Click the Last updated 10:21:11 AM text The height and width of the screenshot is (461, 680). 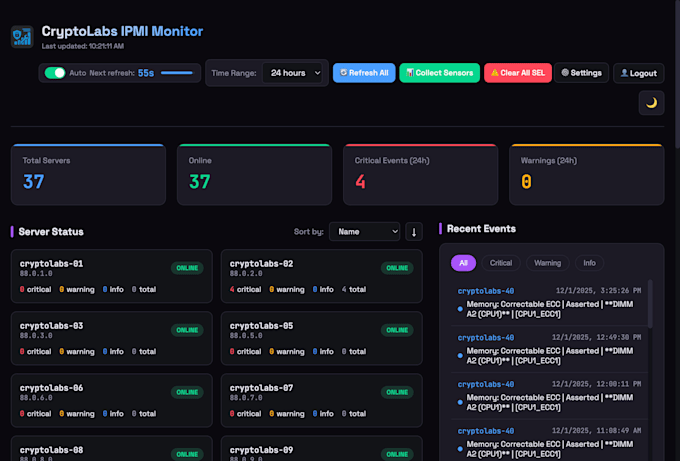pyautogui.click(x=82, y=46)
